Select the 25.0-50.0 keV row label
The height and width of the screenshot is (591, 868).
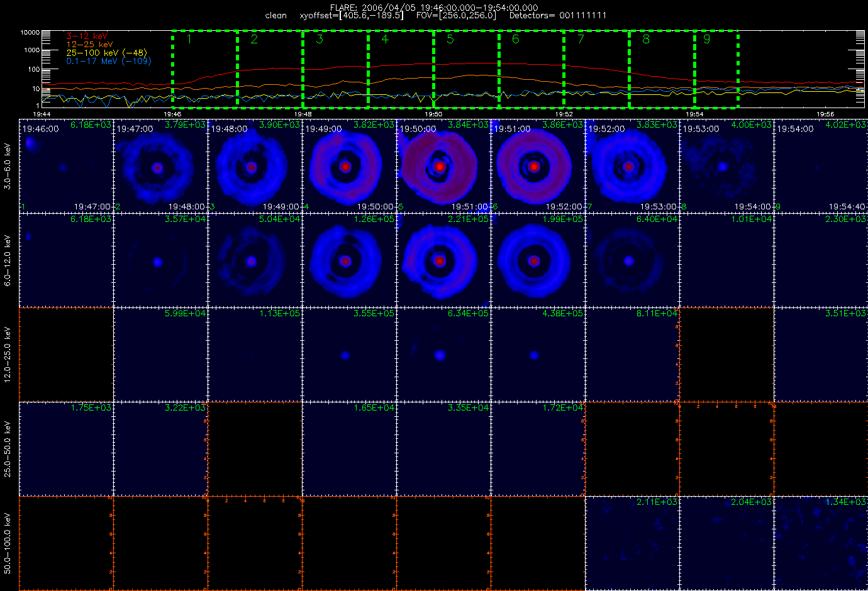tap(8, 450)
